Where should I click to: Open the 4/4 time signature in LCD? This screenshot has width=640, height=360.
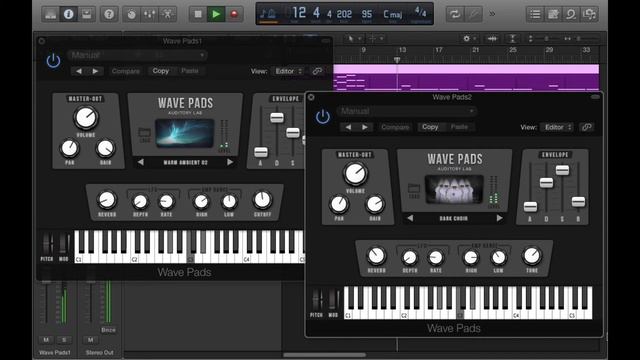click(x=420, y=12)
